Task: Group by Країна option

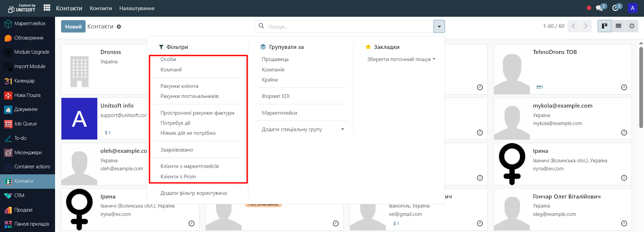Action: click(x=269, y=80)
